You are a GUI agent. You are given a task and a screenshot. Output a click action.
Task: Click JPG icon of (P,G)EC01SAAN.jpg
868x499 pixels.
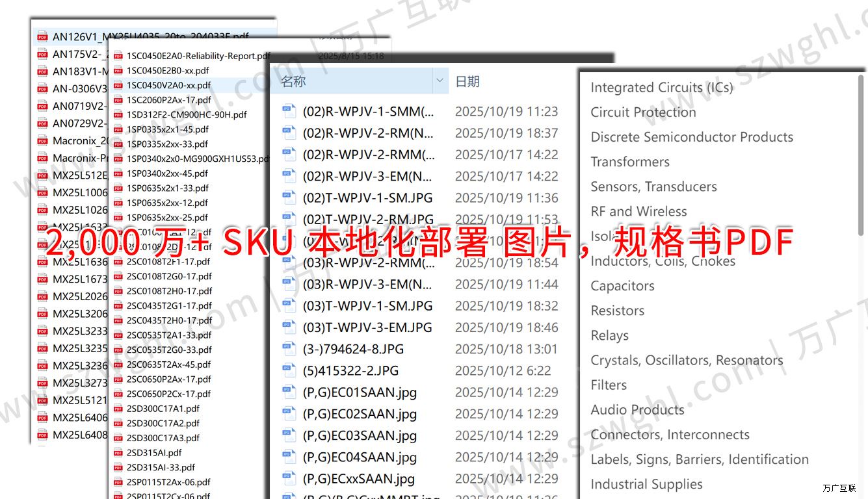[x=289, y=392]
